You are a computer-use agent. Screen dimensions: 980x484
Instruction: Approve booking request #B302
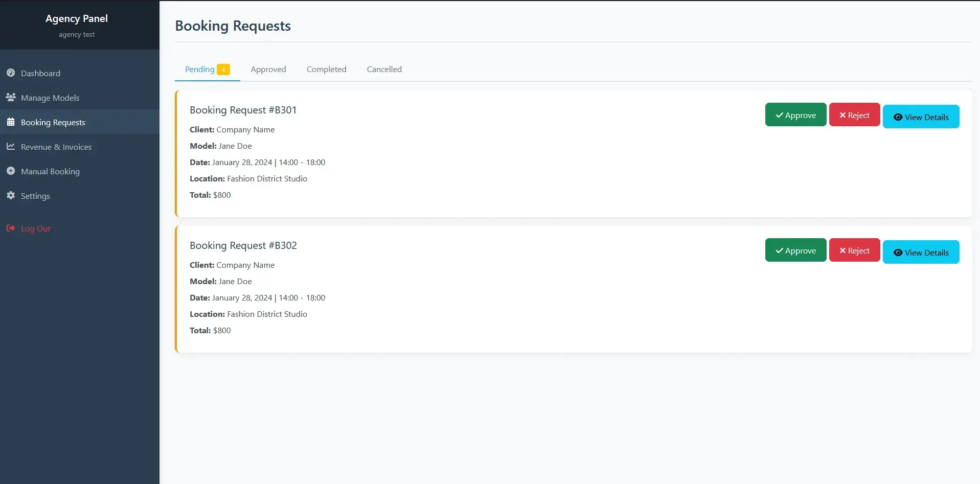[x=795, y=250]
